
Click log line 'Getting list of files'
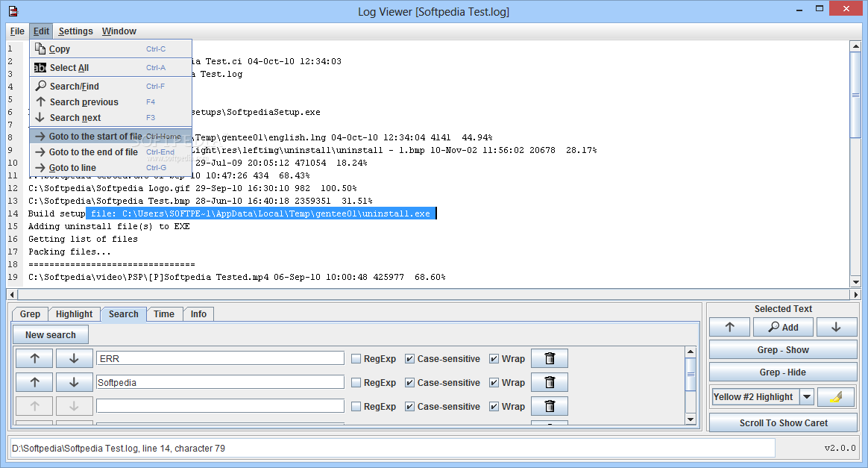pyautogui.click(x=83, y=240)
